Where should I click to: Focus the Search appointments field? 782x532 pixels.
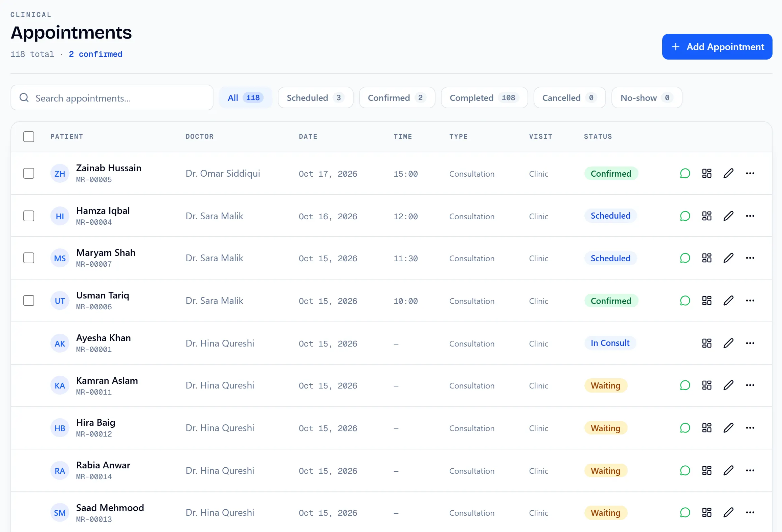click(112, 98)
